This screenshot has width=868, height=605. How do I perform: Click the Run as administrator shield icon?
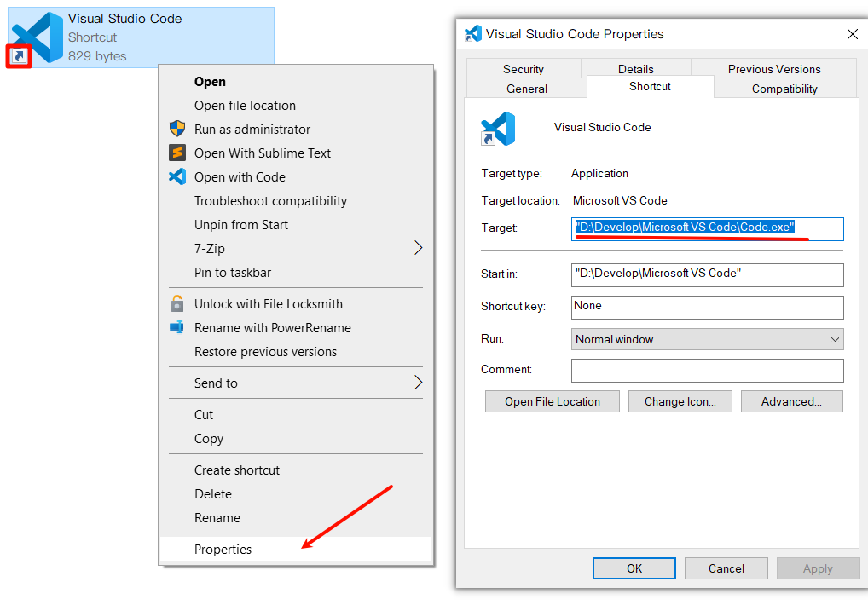177,130
